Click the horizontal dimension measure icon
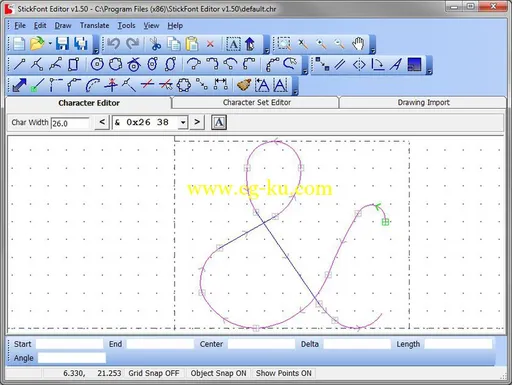Screen dimensions: 512x385 click(221, 85)
